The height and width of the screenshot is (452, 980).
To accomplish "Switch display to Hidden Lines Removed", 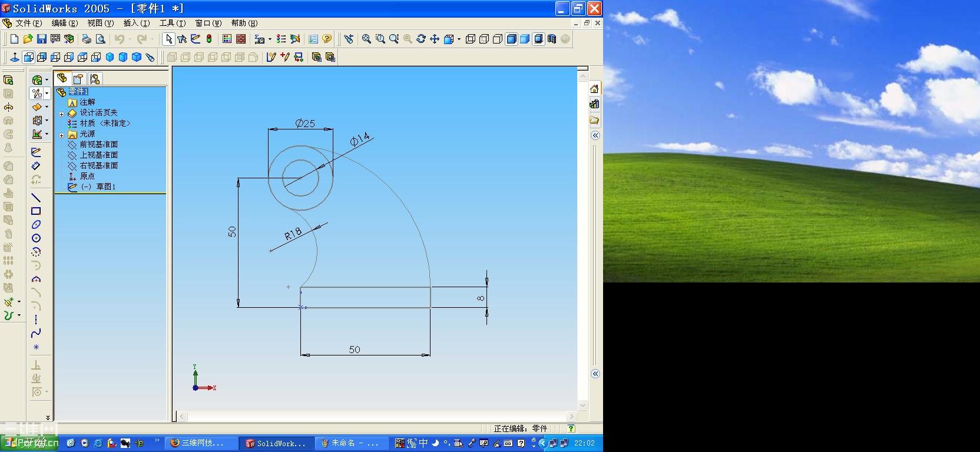I will [498, 39].
